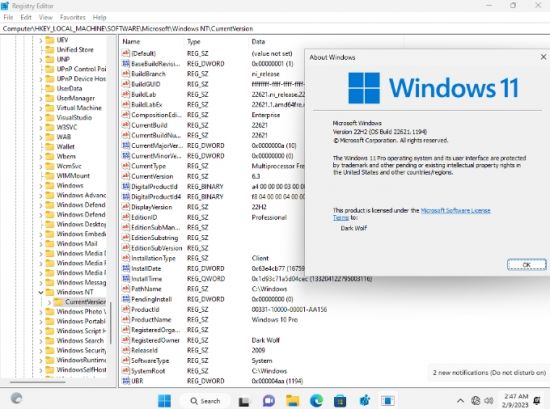Select the ProductId value name
Viewport: 550px width, 409px height.
pos(145,309)
